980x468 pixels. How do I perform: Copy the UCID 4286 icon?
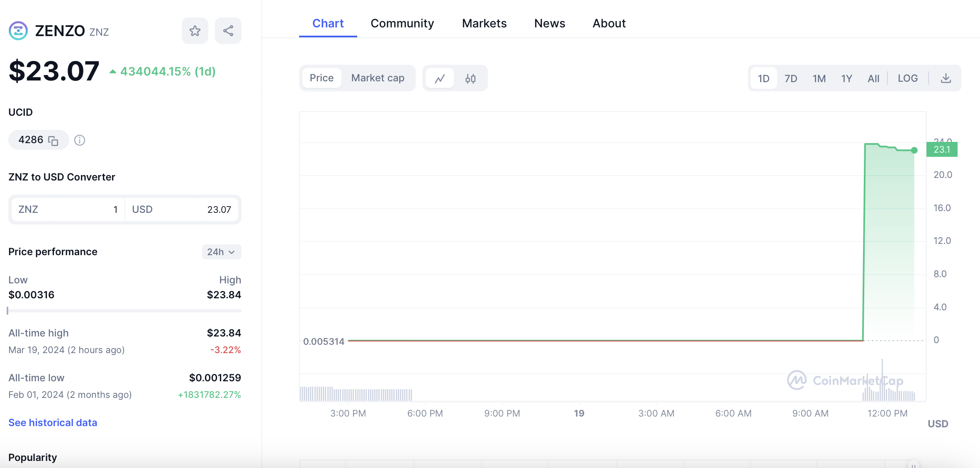(x=53, y=141)
